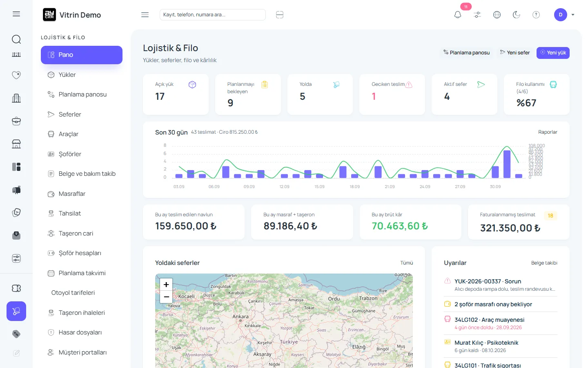Screen dimensions: 588x368
Task: Click the Yeni sefer button
Action: coord(515,53)
